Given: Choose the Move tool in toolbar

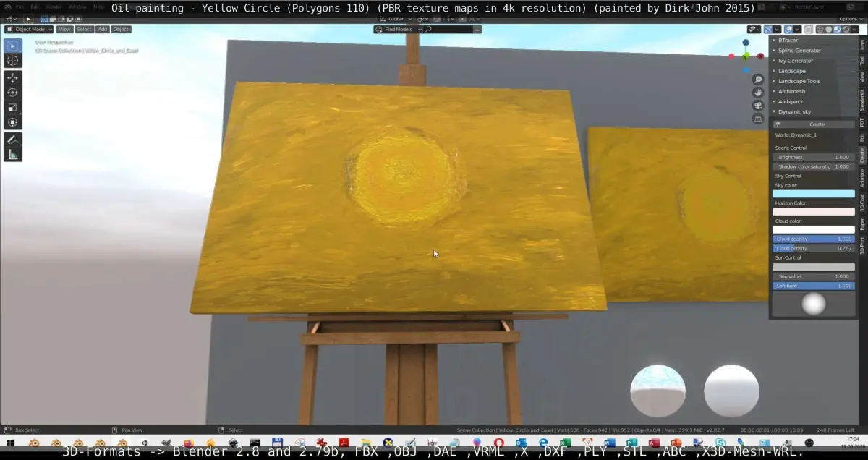Looking at the screenshot, I should [13, 77].
